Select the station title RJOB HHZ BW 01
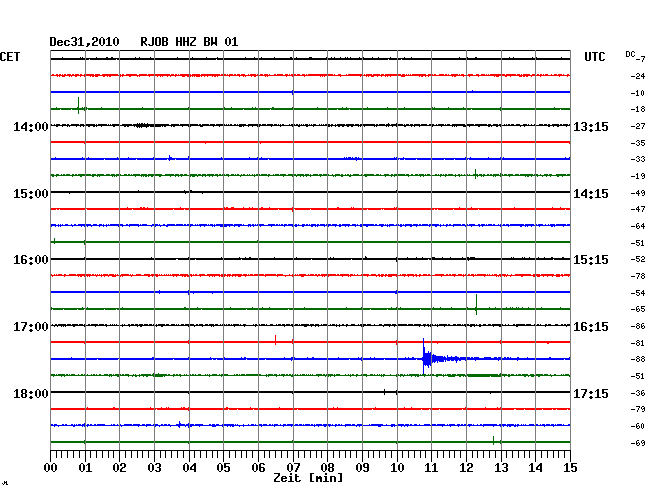This screenshot has width=650, height=494. (189, 42)
